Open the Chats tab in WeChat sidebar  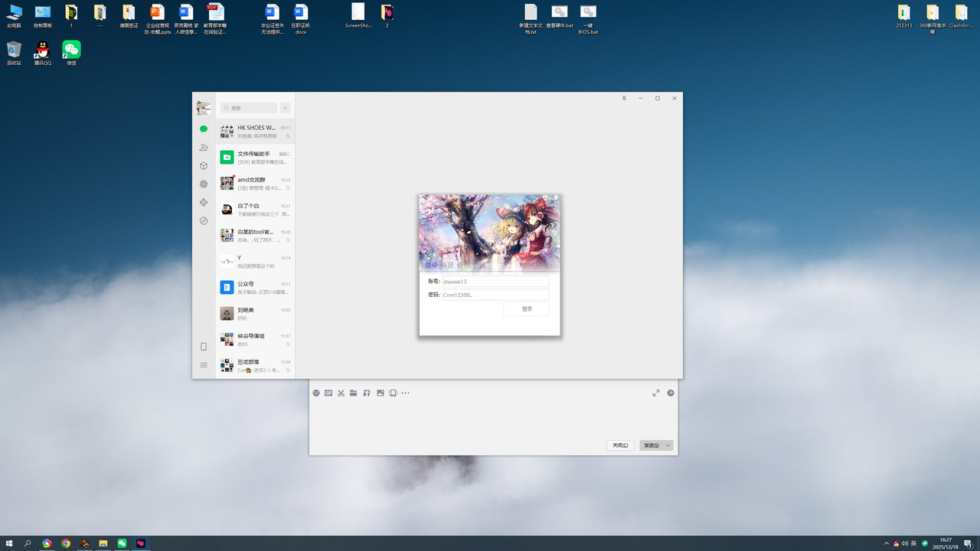click(x=204, y=129)
